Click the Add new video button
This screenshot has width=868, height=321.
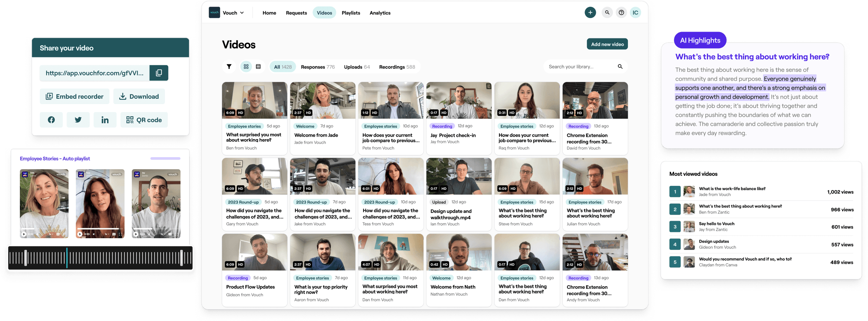point(607,44)
